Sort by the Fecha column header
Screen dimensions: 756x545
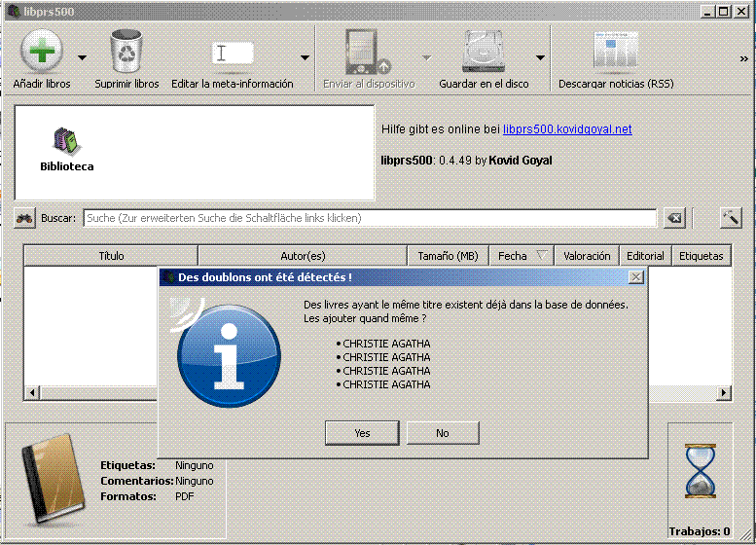pos(522,256)
